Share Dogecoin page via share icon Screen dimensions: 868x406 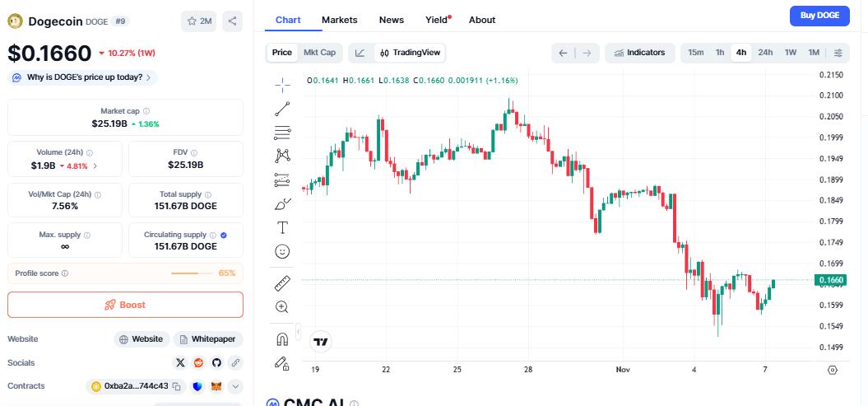pos(233,21)
